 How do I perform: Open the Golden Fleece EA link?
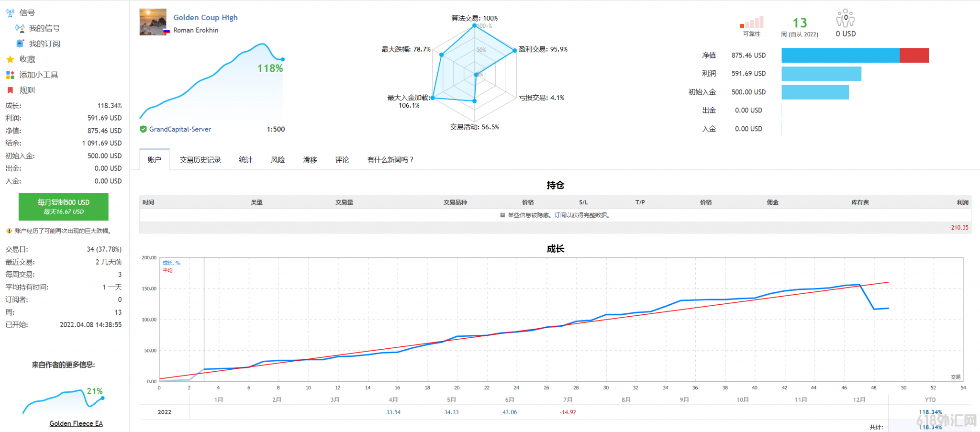pyautogui.click(x=76, y=423)
